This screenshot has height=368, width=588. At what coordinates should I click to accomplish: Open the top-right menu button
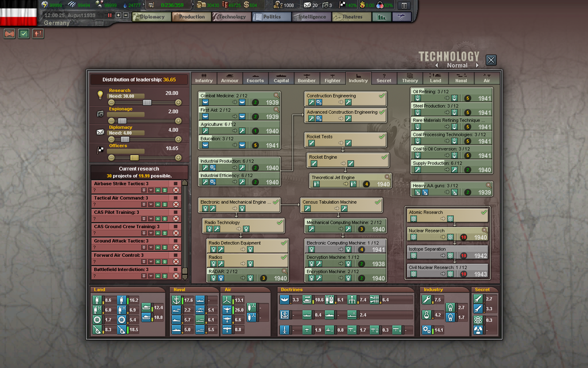(x=404, y=5)
